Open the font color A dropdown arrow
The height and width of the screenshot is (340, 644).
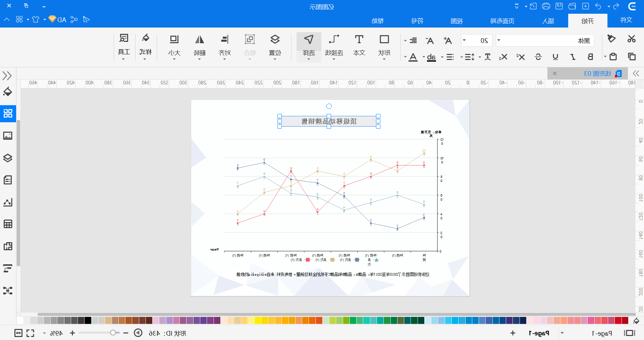[x=405, y=57]
